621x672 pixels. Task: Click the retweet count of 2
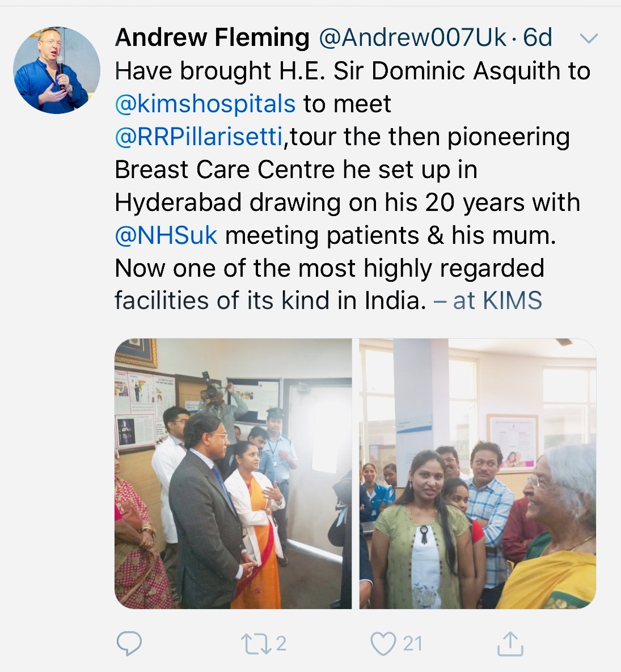281,644
